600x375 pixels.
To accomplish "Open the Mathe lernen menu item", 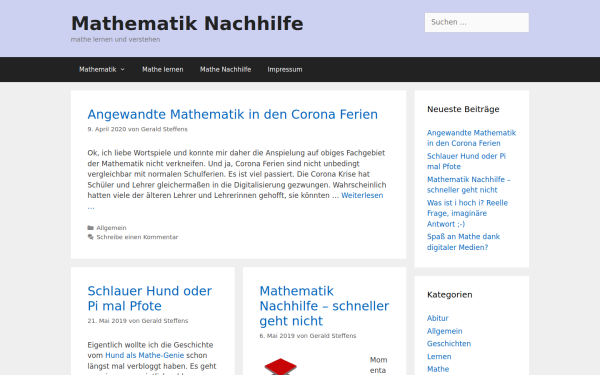I will [x=163, y=69].
